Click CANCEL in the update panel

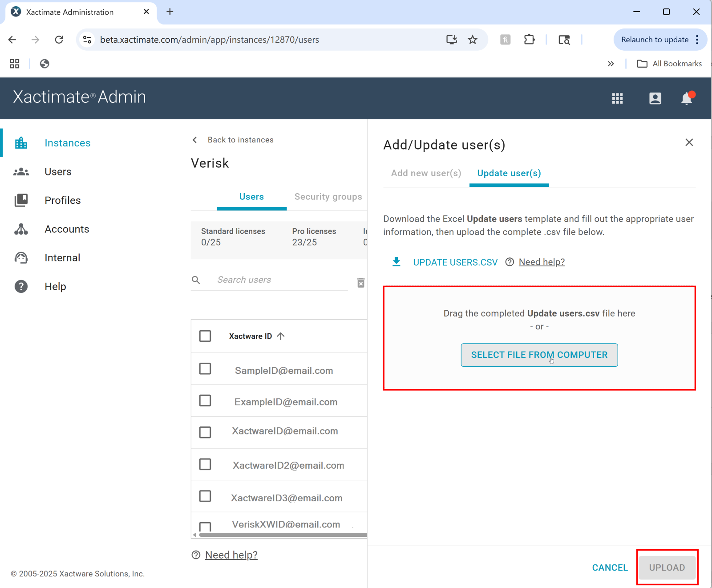[610, 568]
